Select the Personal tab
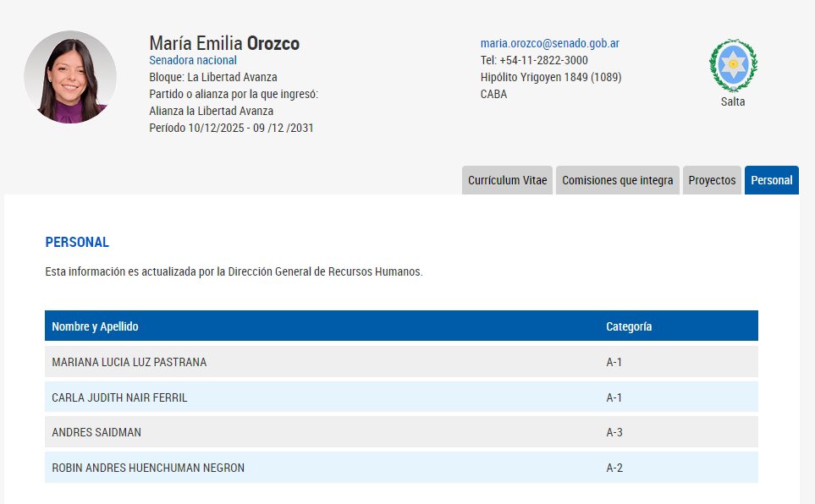The width and height of the screenshot is (815, 504). pyautogui.click(x=771, y=180)
